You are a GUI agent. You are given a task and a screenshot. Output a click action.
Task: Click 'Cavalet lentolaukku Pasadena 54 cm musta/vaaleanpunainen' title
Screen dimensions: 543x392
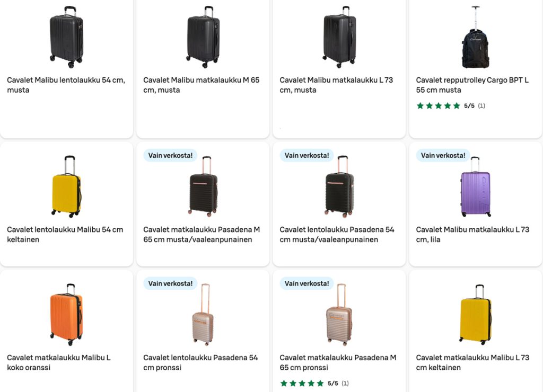tap(337, 235)
